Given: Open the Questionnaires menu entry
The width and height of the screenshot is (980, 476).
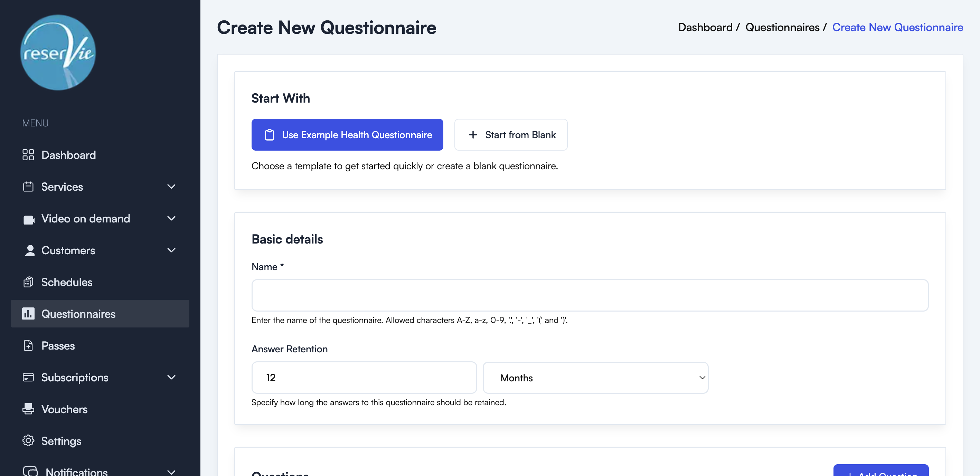Looking at the screenshot, I should [78, 314].
